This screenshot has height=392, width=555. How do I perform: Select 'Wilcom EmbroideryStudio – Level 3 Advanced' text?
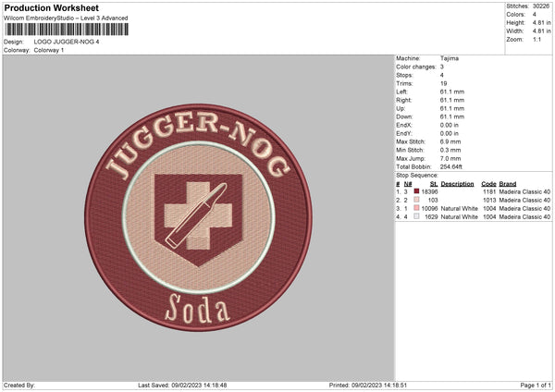(x=66, y=18)
